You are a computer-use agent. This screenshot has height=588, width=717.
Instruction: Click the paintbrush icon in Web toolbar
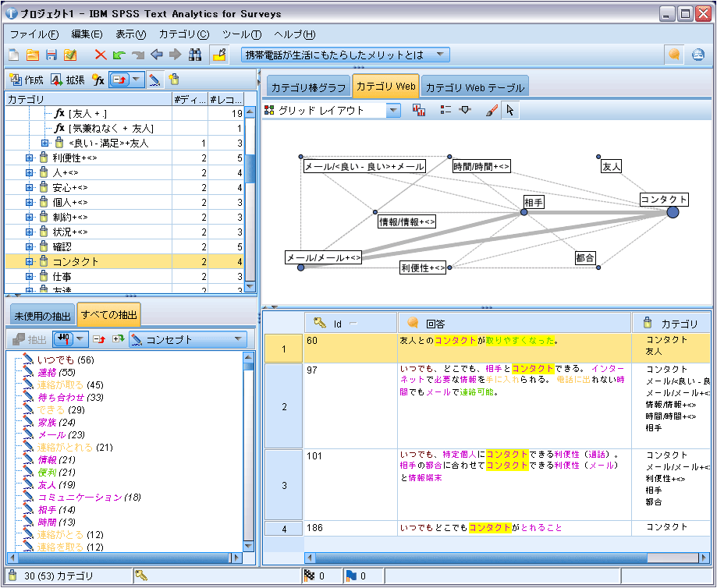492,110
